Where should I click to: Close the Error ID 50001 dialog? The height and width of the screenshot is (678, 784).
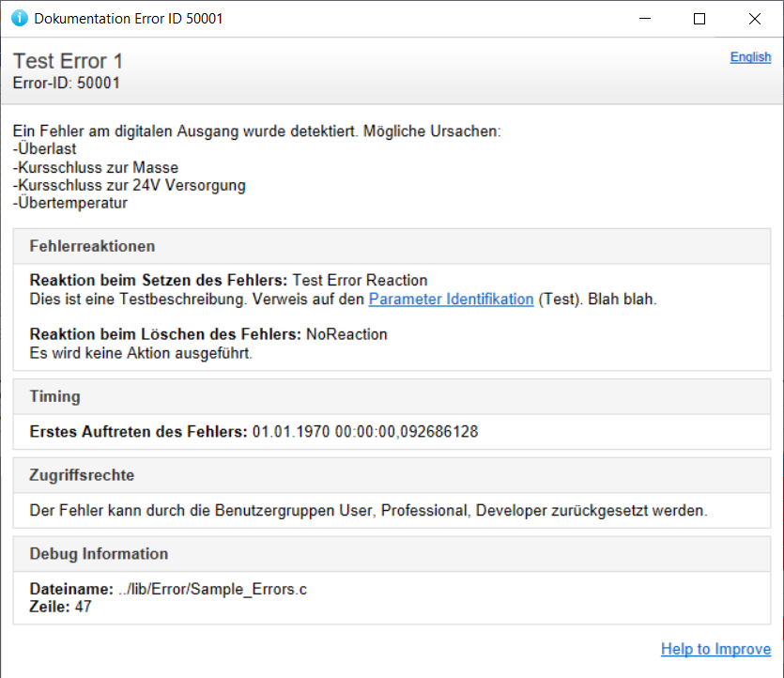tap(755, 19)
